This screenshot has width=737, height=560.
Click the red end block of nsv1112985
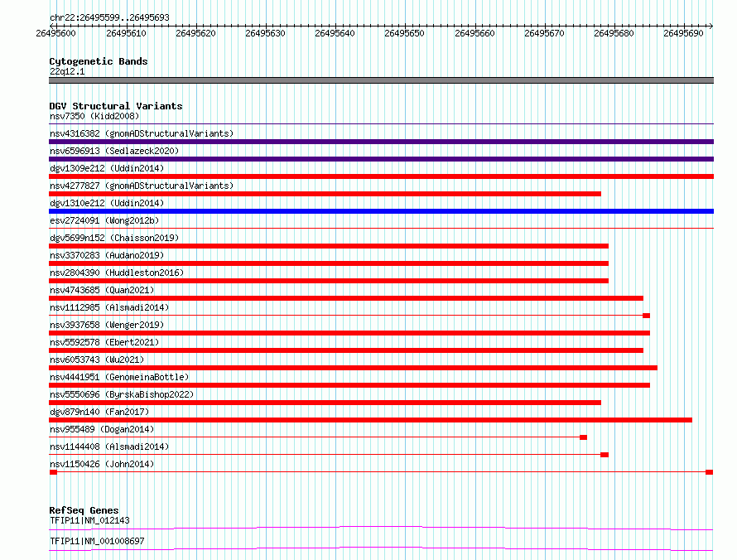(x=646, y=316)
